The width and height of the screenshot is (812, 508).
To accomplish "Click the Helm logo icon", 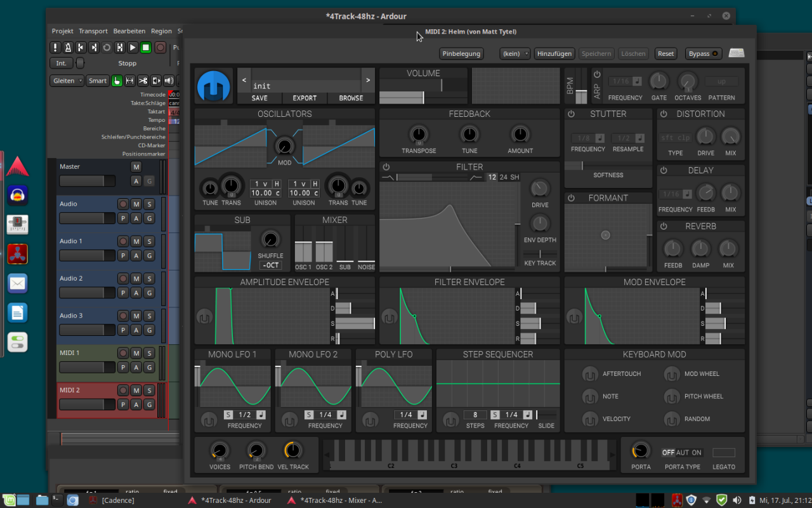I will [x=214, y=86].
